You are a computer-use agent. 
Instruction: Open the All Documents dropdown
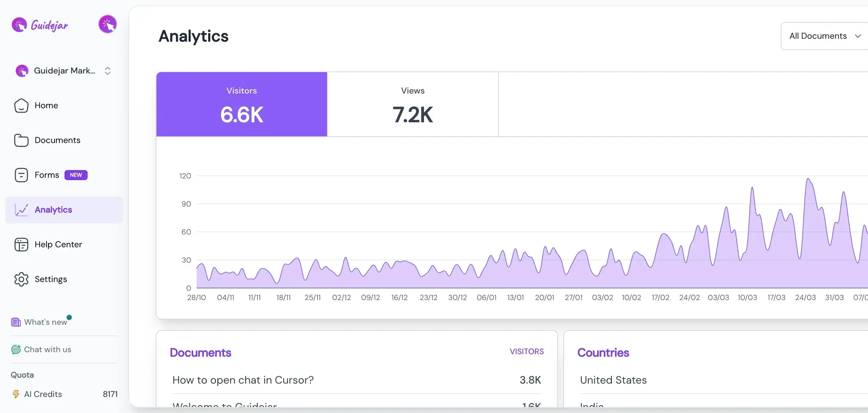[x=824, y=36]
